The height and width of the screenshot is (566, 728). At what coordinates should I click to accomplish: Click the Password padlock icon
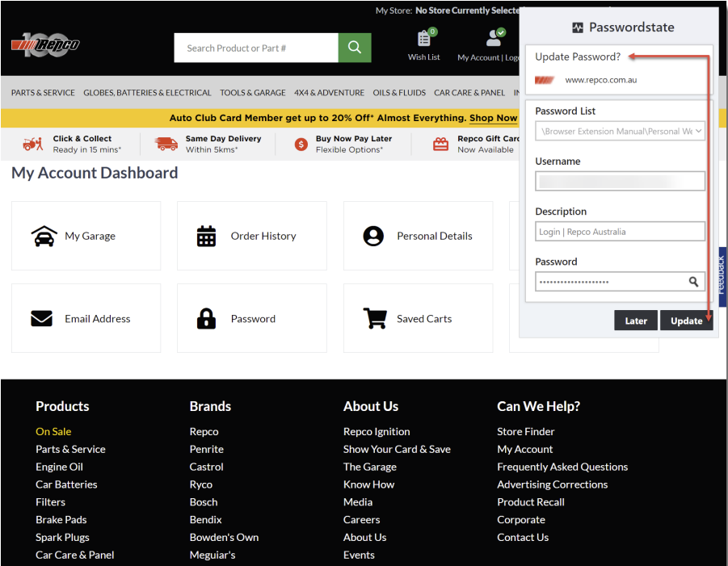(x=206, y=318)
